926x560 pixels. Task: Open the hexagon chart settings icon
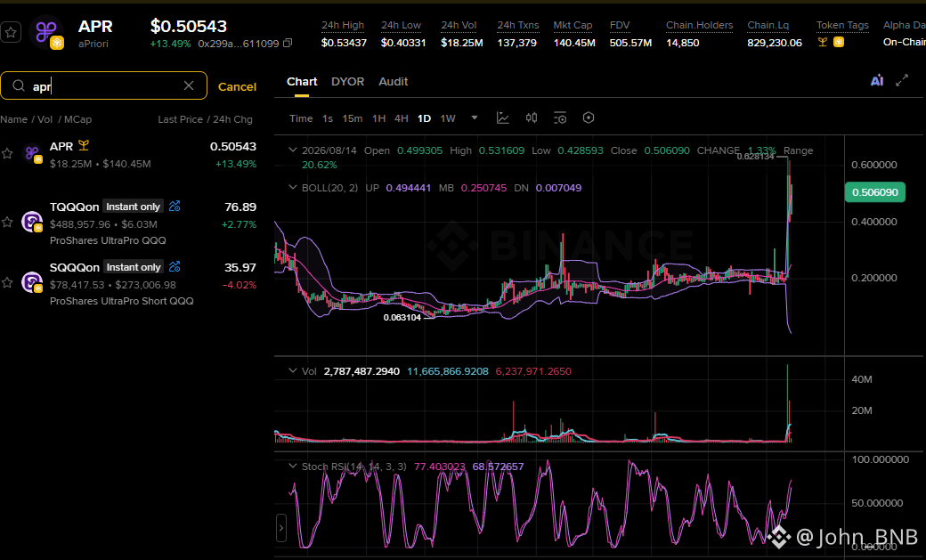tap(589, 118)
